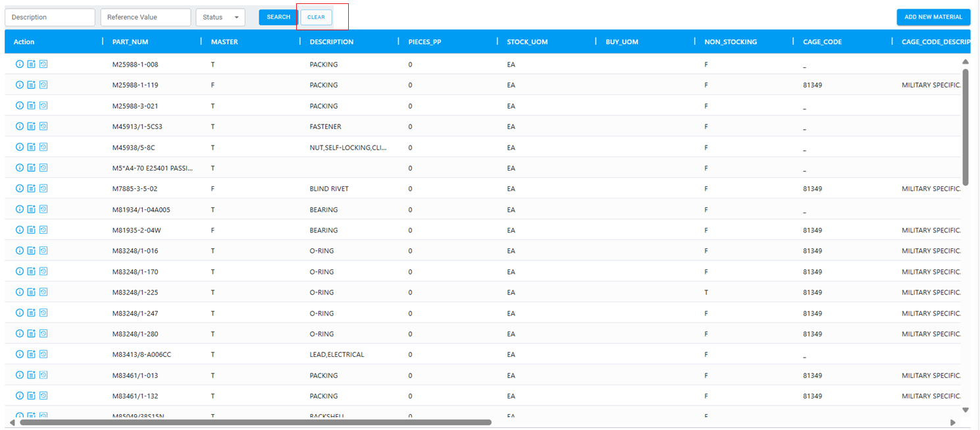
Task: Click the horizontal scrollbar thumb
Action: click(x=255, y=422)
